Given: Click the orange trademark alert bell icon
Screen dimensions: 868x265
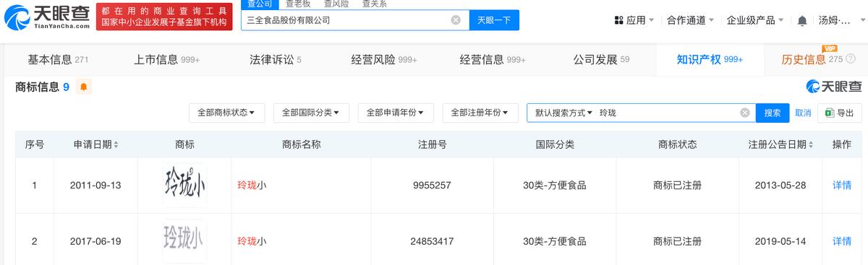Looking at the screenshot, I should [83, 87].
